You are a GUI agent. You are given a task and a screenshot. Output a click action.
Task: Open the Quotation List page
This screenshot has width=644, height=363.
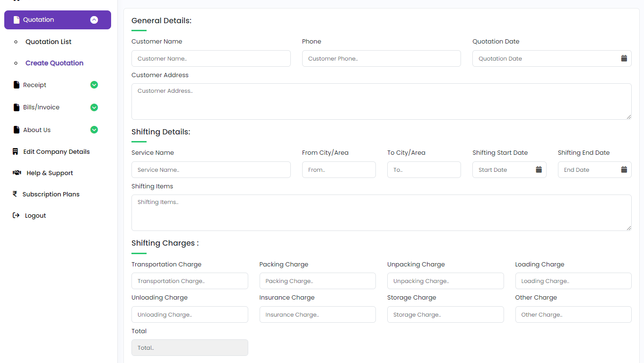48,42
